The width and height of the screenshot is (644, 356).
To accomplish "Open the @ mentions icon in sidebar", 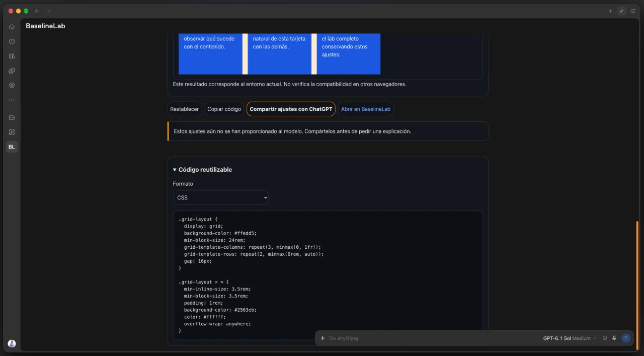I will point(12,85).
